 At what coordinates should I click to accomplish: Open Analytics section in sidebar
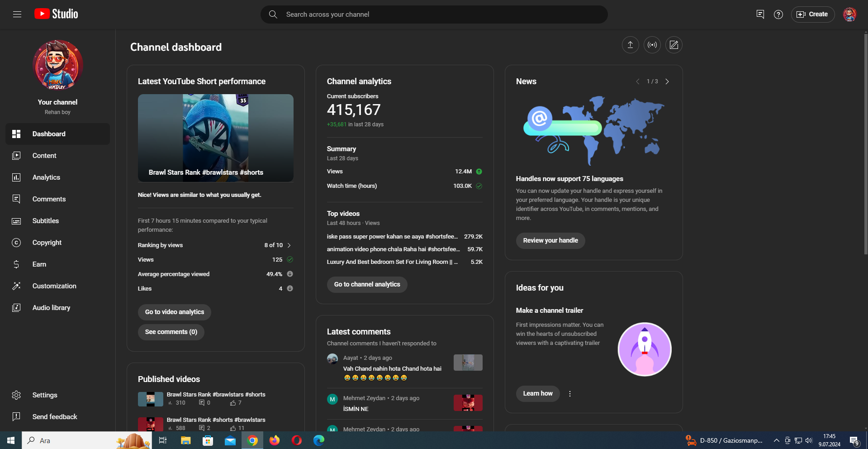57,177
